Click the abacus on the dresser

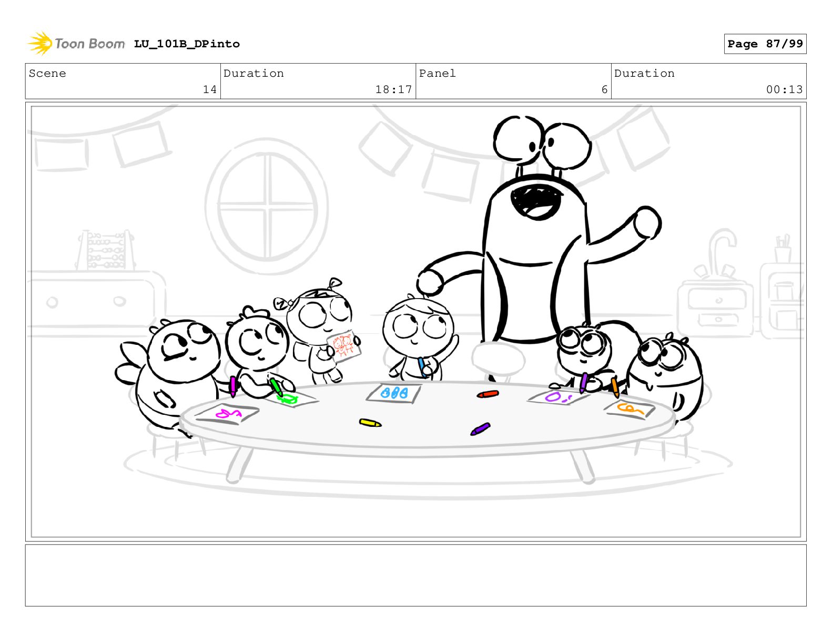(x=106, y=250)
